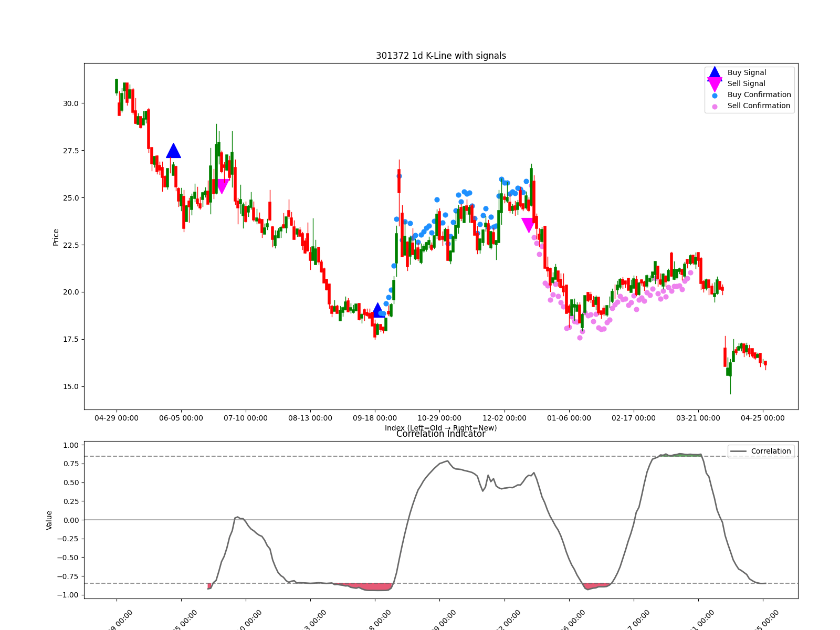Click the 'Value' axis label

49,520
